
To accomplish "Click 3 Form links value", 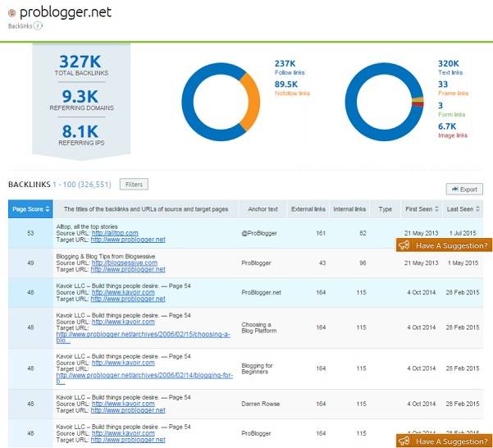I will coord(441,105).
